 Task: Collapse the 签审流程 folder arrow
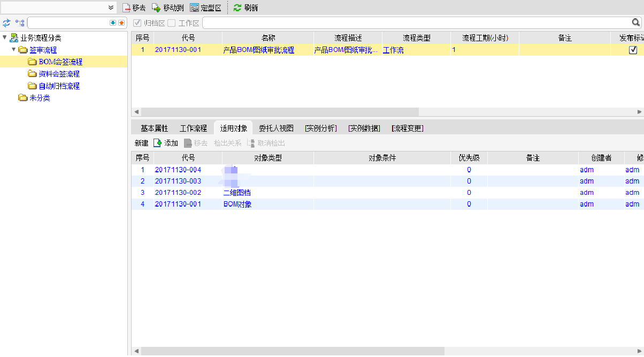click(14, 50)
